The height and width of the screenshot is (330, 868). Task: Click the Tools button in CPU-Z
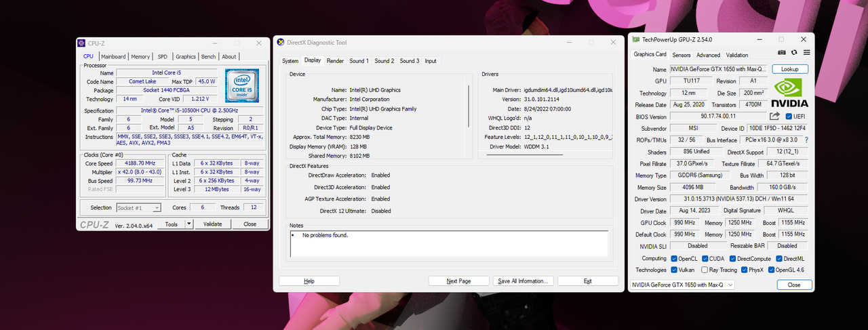coord(171,224)
